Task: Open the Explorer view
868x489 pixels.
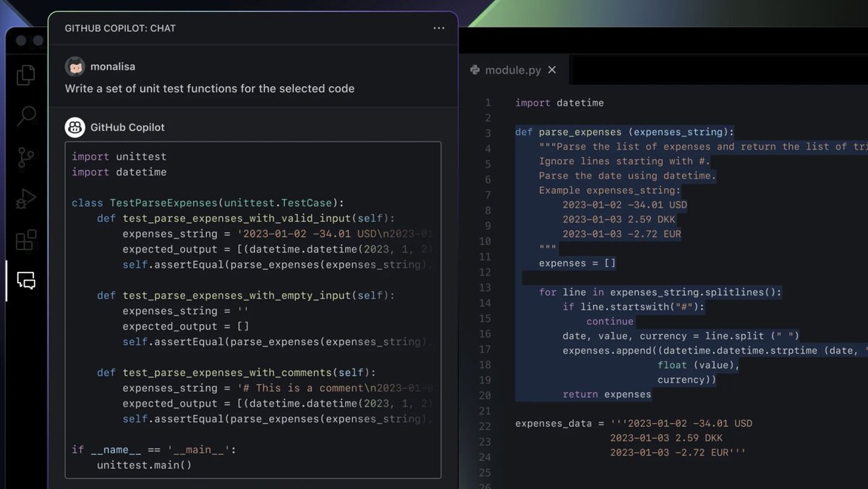Action: (x=26, y=75)
